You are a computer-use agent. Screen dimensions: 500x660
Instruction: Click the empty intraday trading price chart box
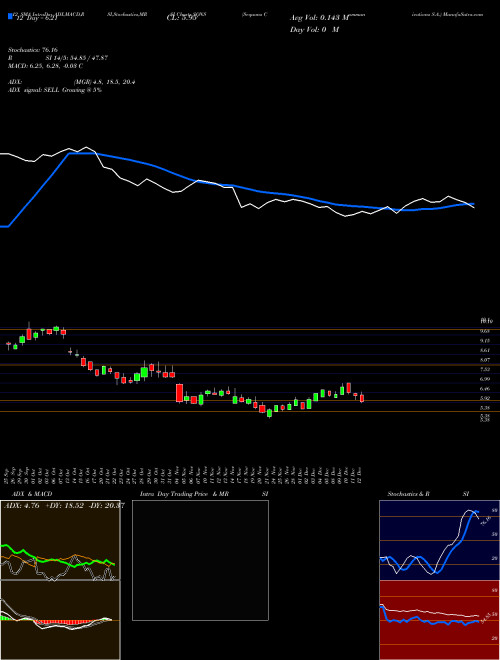coord(200,560)
